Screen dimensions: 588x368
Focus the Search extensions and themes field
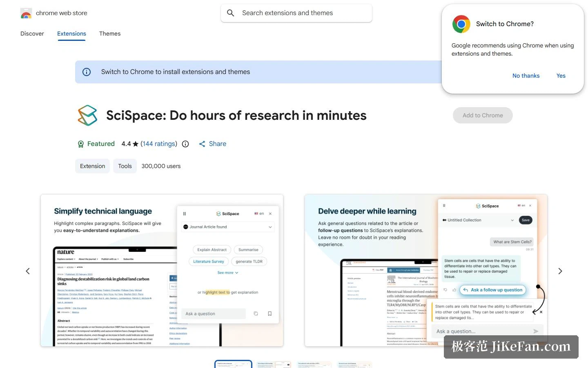click(x=296, y=13)
